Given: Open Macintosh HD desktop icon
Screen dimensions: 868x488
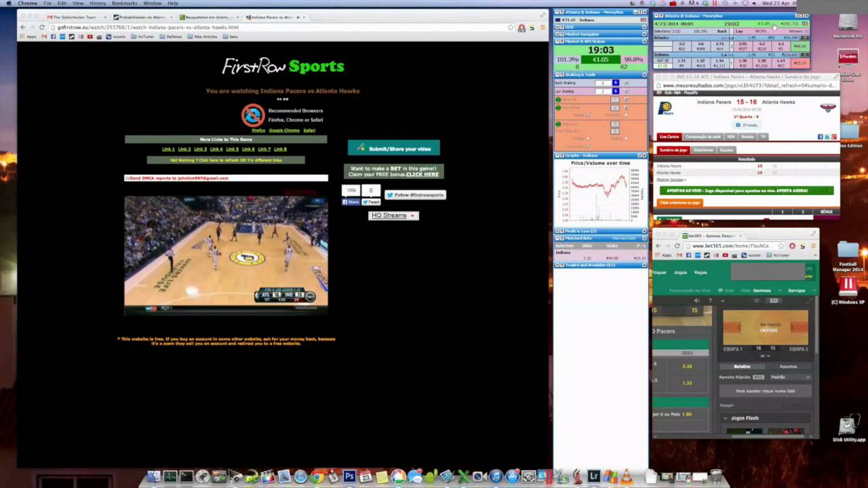Looking at the screenshot, I should point(848,26).
